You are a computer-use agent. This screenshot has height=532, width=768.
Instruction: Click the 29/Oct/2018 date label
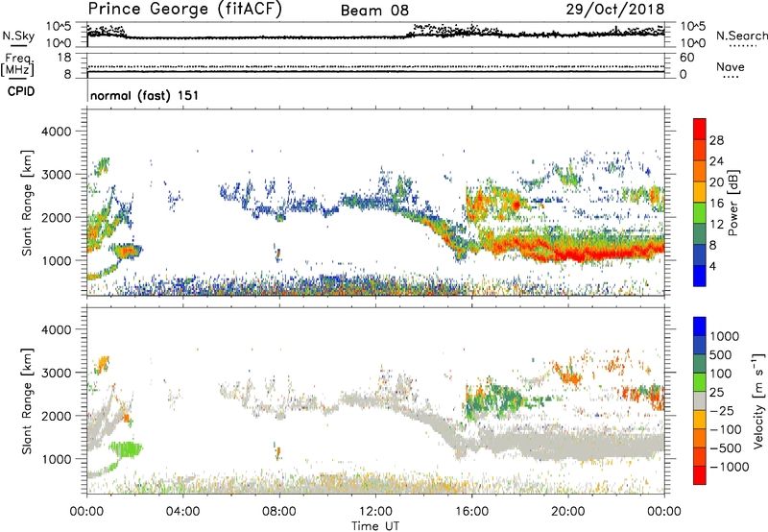[x=615, y=10]
